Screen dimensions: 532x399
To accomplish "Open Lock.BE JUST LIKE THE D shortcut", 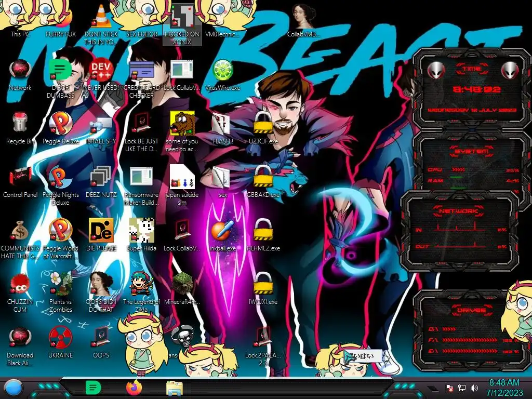I will click(x=141, y=131).
